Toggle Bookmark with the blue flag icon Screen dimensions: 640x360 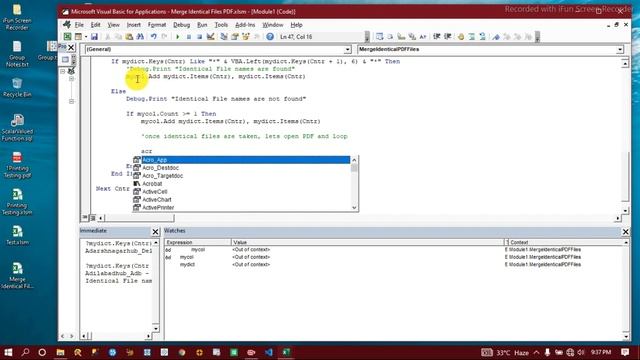coord(496,37)
